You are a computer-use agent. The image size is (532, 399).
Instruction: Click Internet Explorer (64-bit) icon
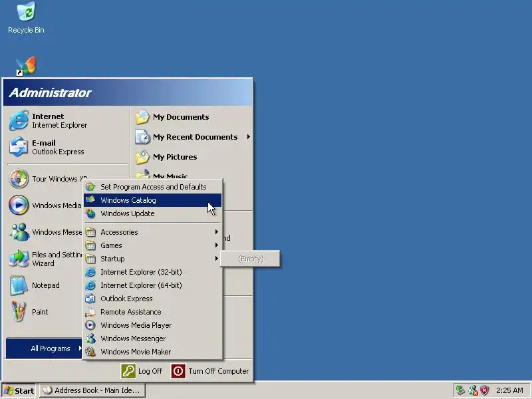pos(90,285)
